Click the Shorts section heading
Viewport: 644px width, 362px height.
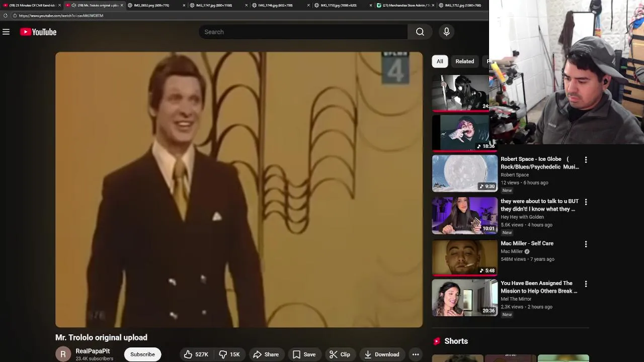click(x=456, y=341)
